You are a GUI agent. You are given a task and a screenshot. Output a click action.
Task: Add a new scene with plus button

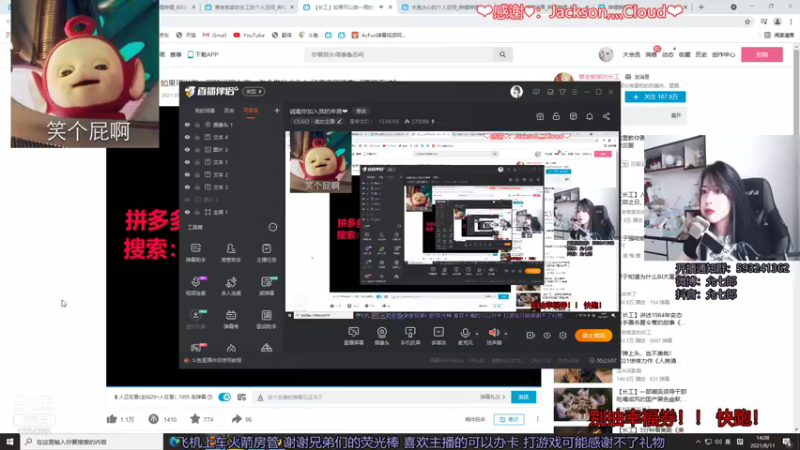click(x=277, y=110)
